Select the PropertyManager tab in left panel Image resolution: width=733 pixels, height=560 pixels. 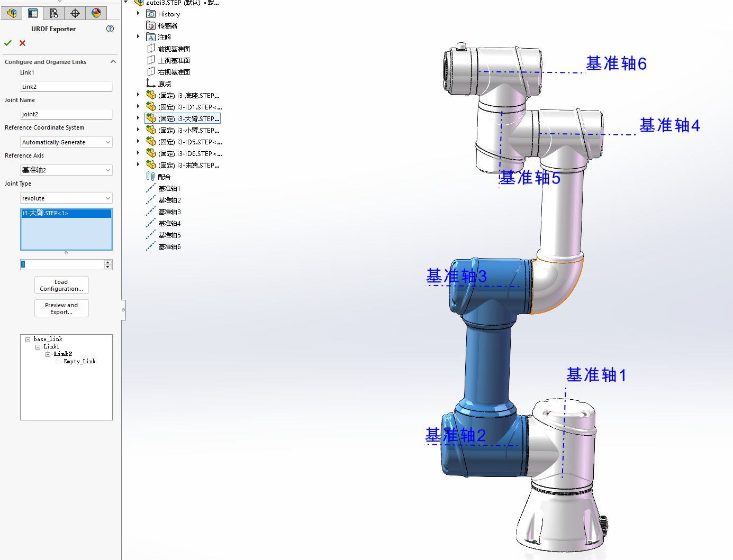[32, 13]
